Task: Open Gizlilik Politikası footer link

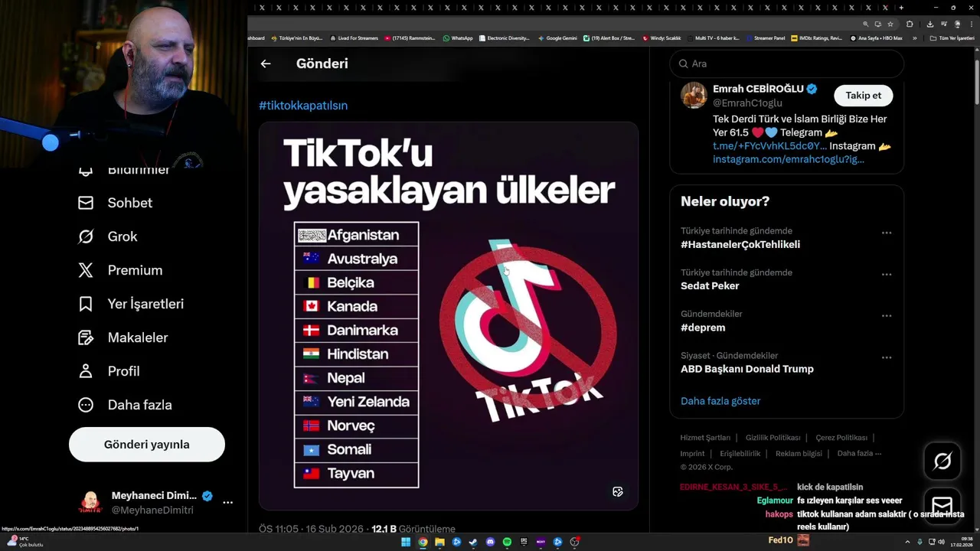Action: pyautogui.click(x=773, y=438)
